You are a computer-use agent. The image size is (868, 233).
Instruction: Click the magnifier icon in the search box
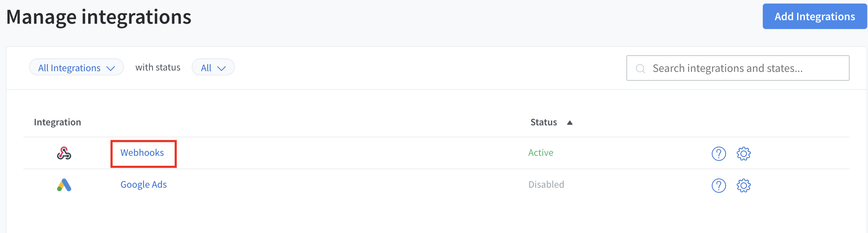pos(640,69)
